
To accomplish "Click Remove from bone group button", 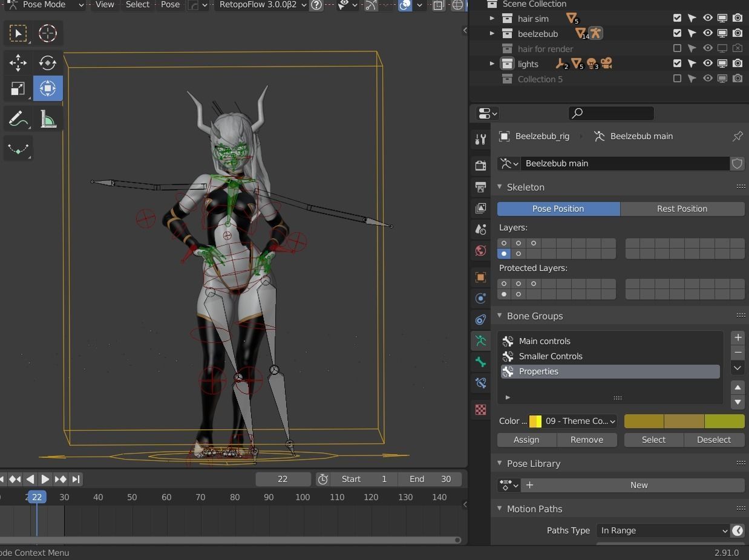I will 587,440.
